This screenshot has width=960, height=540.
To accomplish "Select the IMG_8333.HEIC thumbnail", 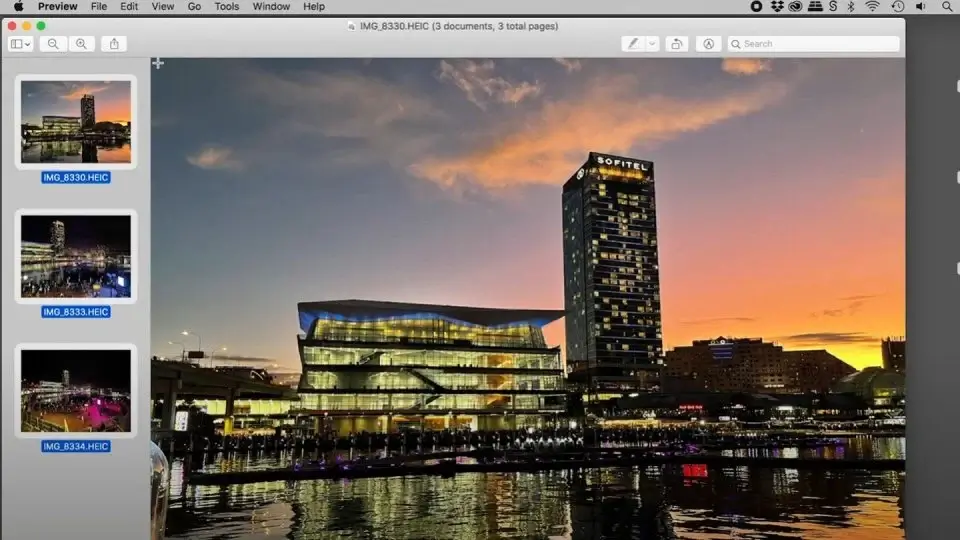I will (x=76, y=256).
